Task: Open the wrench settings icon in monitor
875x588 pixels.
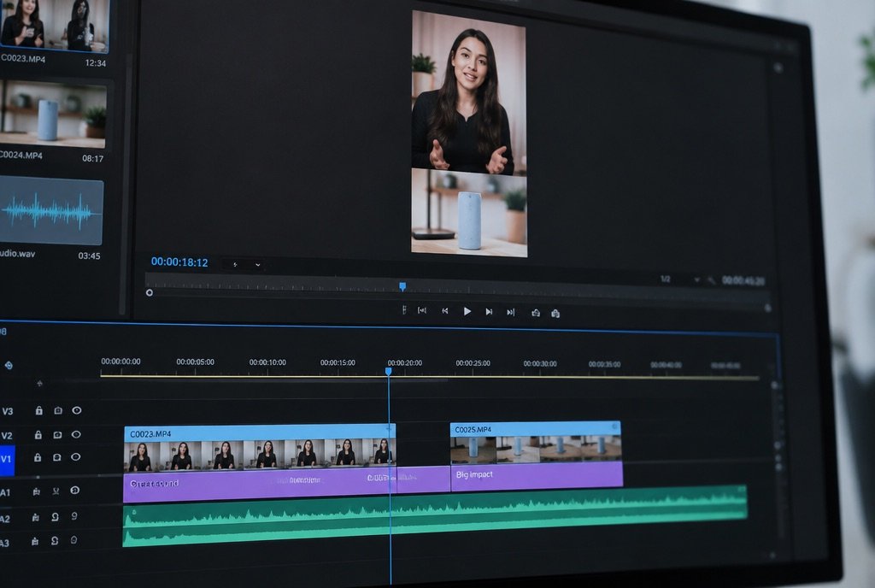Action: tap(710, 280)
